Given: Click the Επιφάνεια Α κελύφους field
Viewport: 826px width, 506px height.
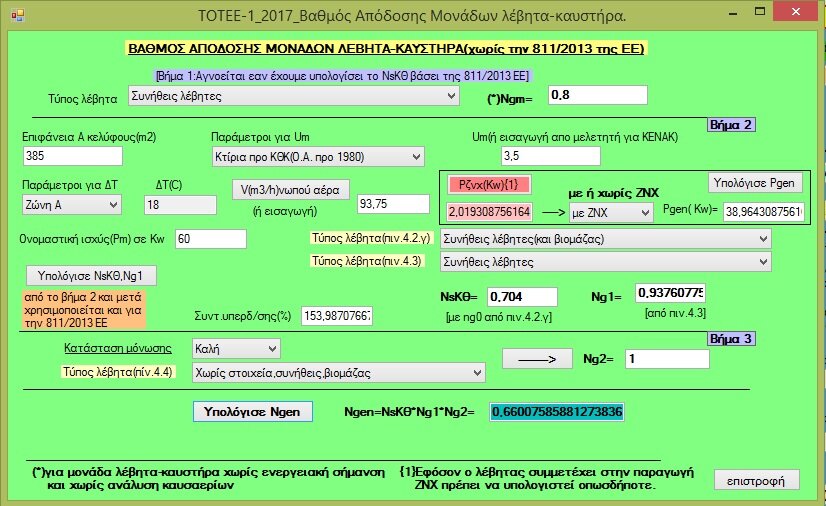Looking at the screenshot, I should click(72, 156).
